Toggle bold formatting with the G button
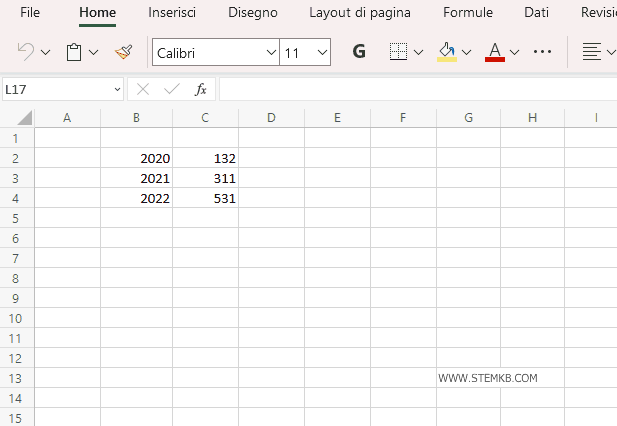Viewport: 617px width, 426px height. pyautogui.click(x=359, y=52)
